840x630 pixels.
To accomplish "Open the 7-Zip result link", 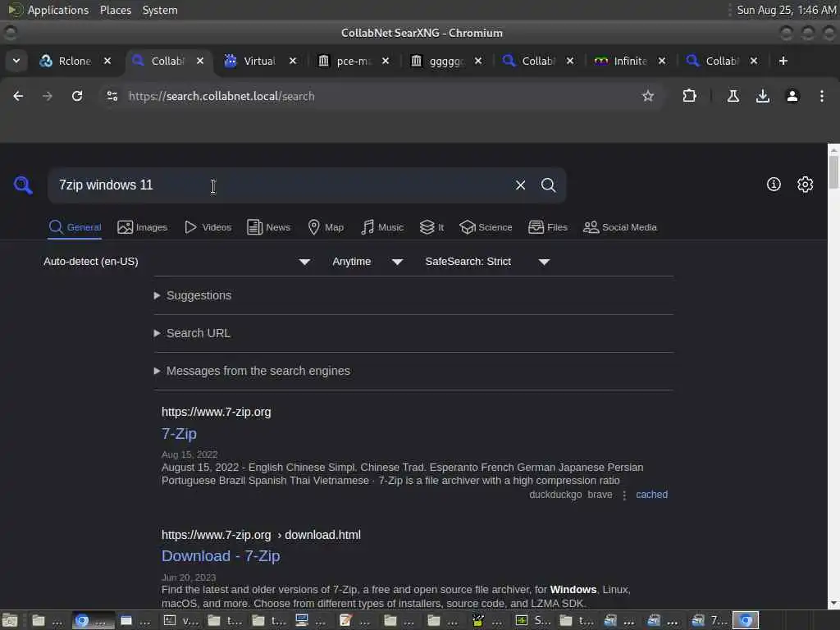I will point(179,433).
